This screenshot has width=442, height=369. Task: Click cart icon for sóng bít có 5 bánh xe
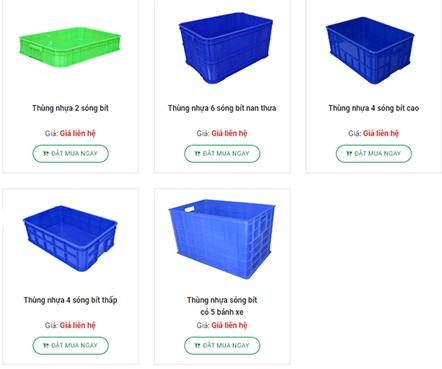point(197,346)
